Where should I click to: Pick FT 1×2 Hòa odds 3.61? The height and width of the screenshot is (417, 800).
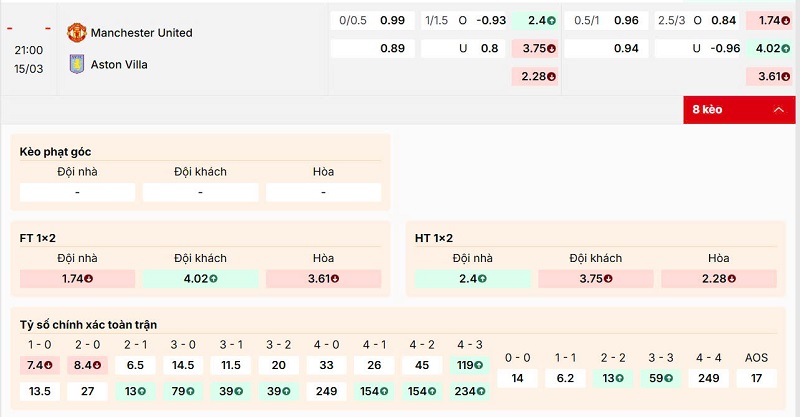323,279
